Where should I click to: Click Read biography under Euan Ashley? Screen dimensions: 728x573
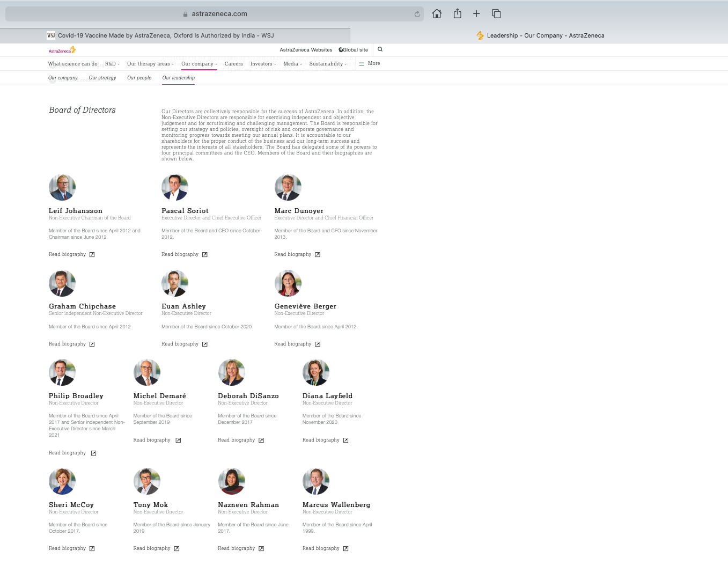click(x=180, y=344)
